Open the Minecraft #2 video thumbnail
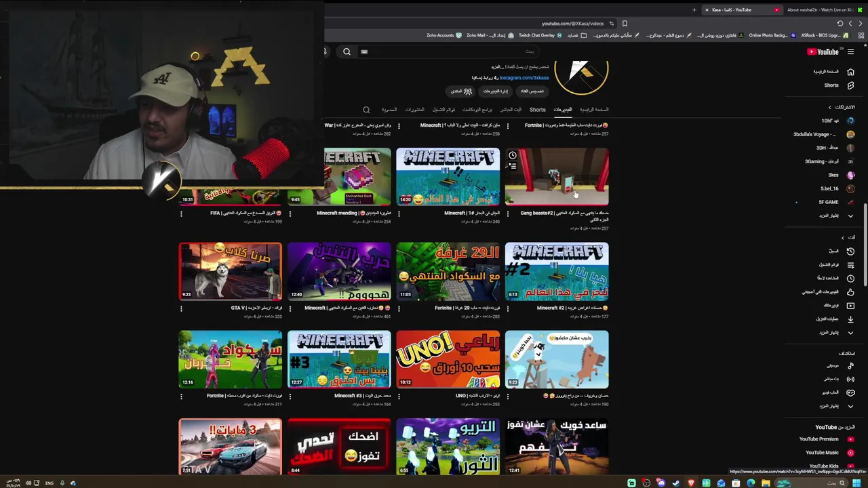868x488 pixels. coord(557,271)
